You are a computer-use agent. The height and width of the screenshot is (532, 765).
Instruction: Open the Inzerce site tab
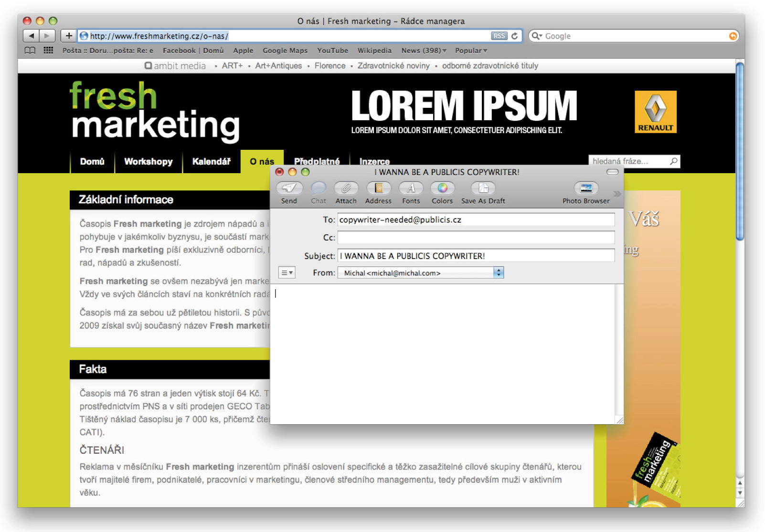[x=374, y=161]
